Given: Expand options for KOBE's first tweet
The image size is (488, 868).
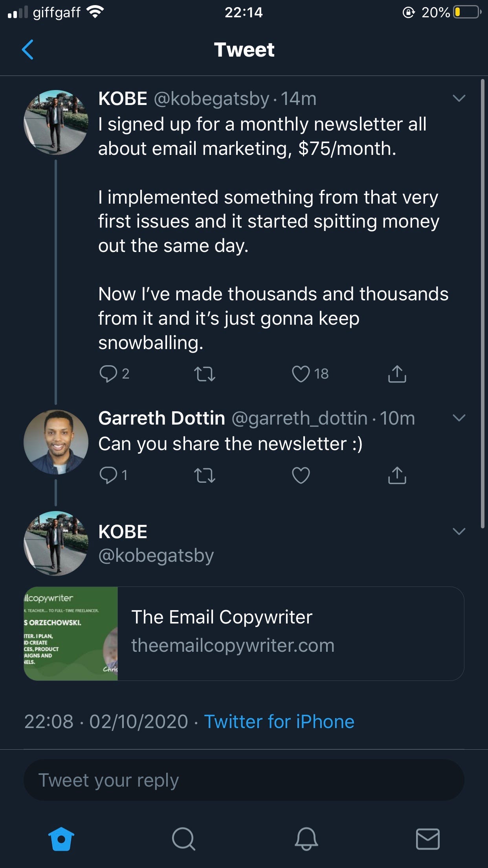Looking at the screenshot, I should tap(459, 98).
